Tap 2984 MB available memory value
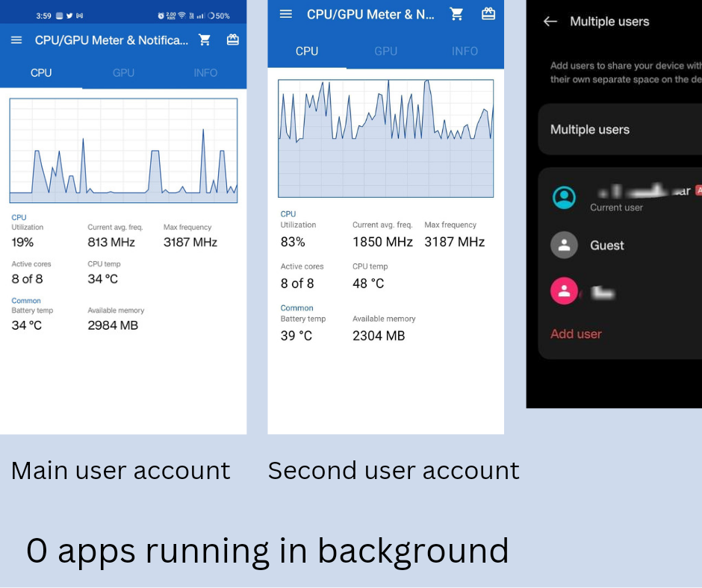 coord(113,325)
